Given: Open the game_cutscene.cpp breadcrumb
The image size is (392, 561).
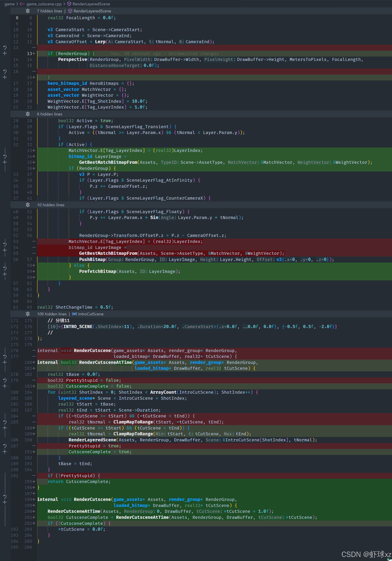Looking at the screenshot, I should click(x=44, y=4).
